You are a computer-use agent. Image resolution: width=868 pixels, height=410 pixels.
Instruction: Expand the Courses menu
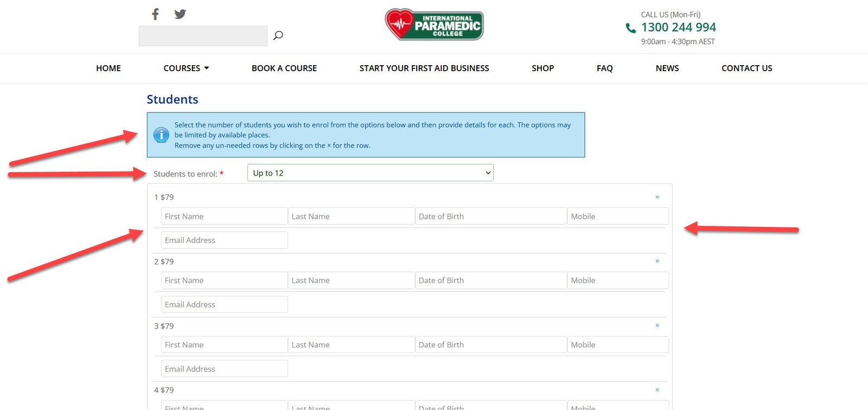(x=186, y=68)
